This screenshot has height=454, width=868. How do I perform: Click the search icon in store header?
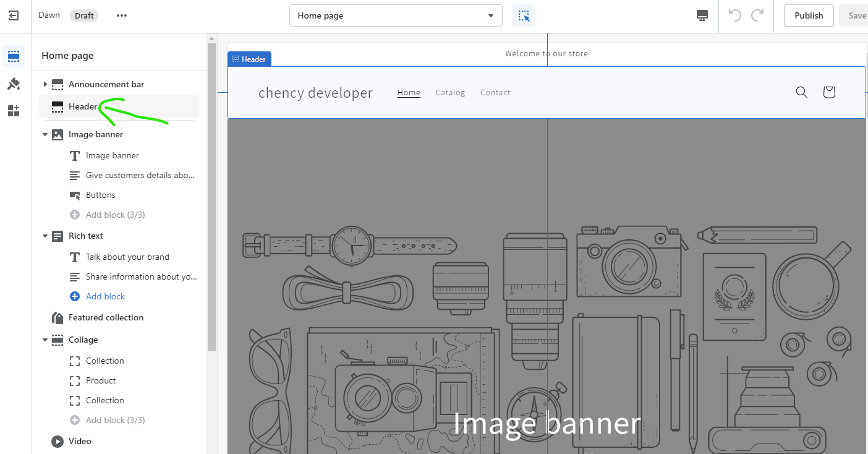click(x=801, y=92)
